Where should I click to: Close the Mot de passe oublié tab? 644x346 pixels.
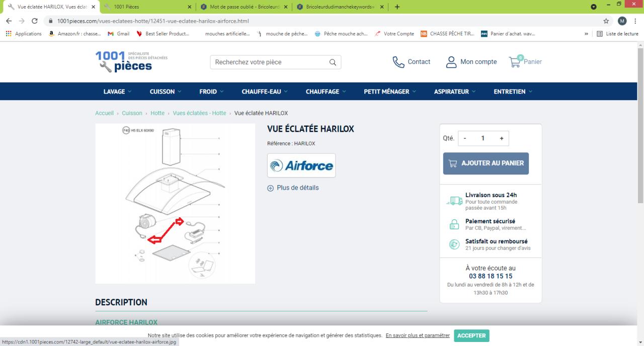coord(286,7)
